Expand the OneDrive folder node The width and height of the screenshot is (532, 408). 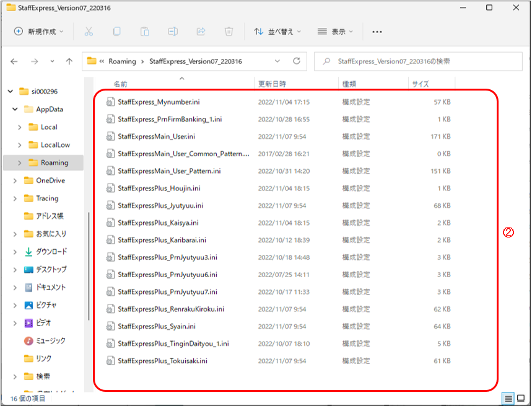pos(15,180)
